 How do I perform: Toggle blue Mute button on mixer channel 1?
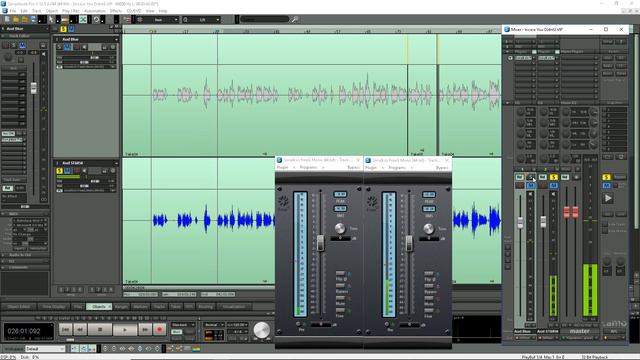[x=530, y=186]
